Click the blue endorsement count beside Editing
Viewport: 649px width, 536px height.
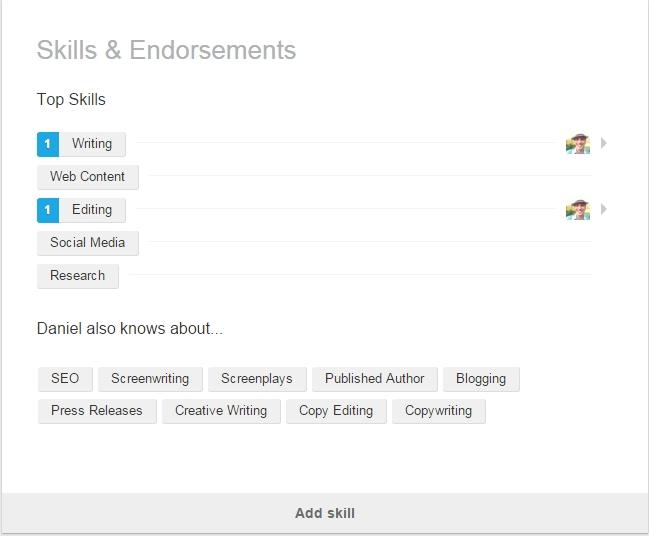point(48,210)
